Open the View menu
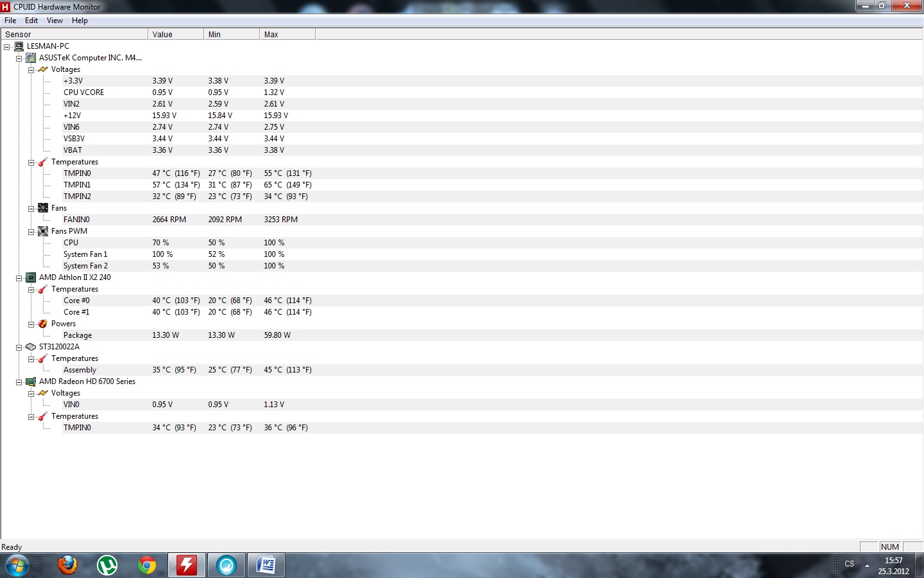The height and width of the screenshot is (578, 924). pos(55,21)
